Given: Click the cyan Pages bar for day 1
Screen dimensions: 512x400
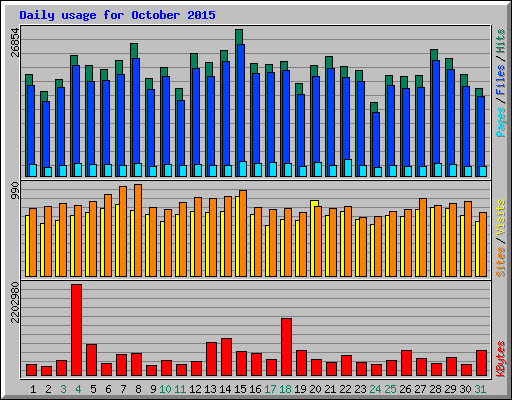Looking at the screenshot, I should pyautogui.click(x=33, y=170).
